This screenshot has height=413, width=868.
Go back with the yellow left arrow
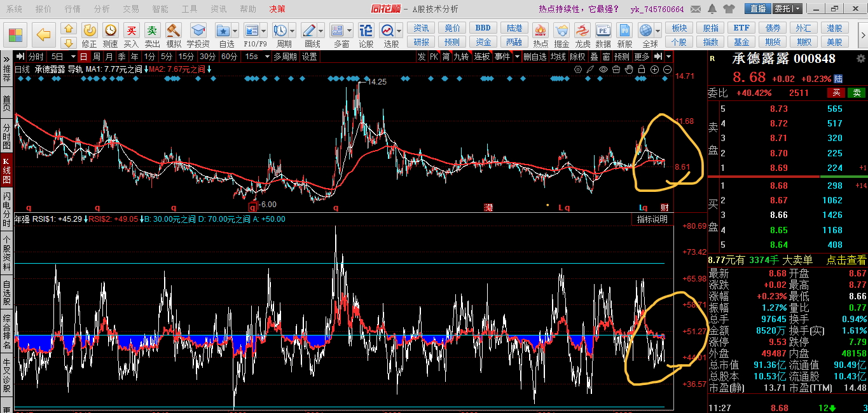pyautogui.click(x=43, y=34)
